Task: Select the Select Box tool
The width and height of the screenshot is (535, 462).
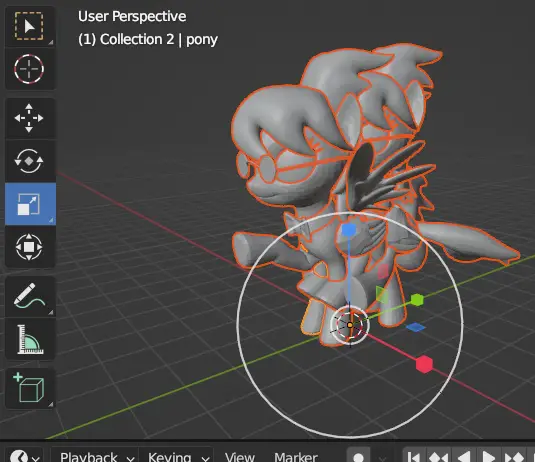Action: click(x=30, y=26)
